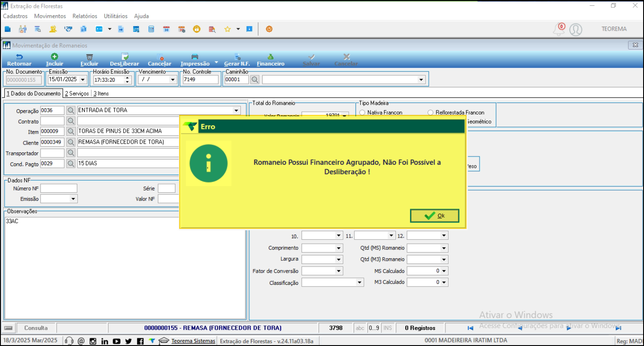The height and width of the screenshot is (346, 644).
Task: Open the calculator icon in main toolbar
Action: click(151, 29)
